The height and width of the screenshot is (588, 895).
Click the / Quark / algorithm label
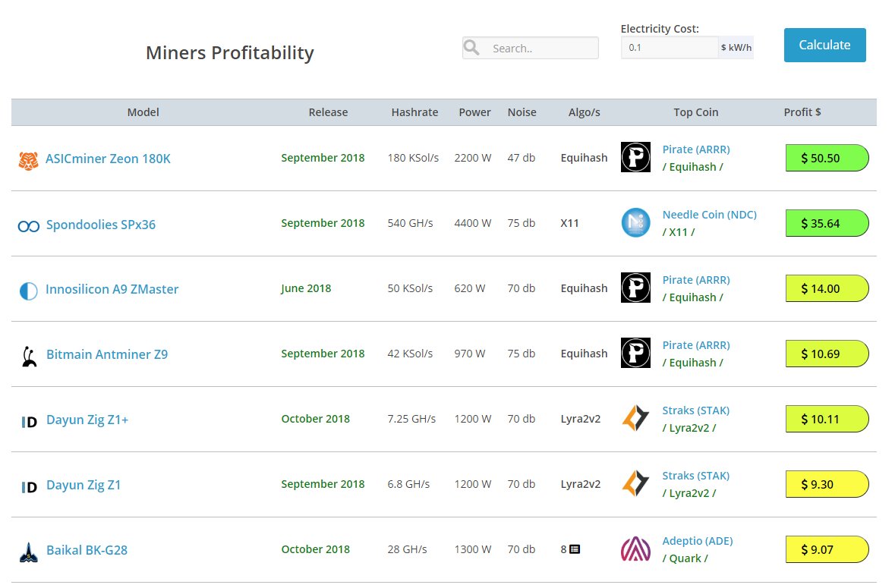[x=685, y=558]
